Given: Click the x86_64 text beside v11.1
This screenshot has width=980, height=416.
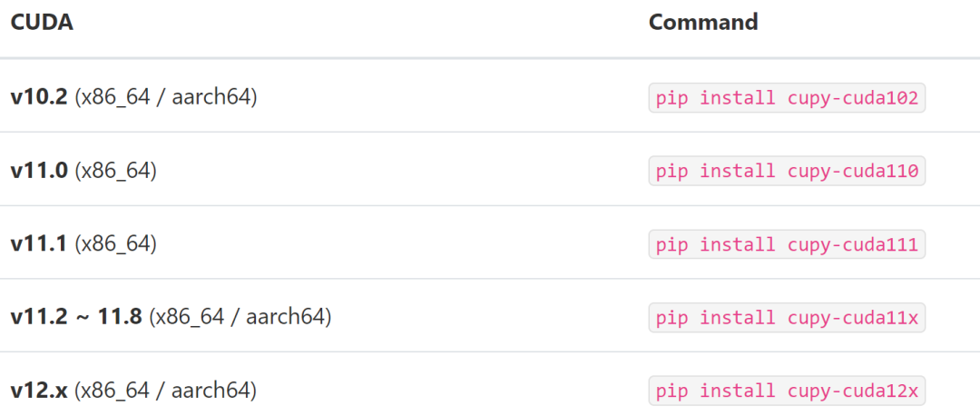Looking at the screenshot, I should click(x=115, y=243).
